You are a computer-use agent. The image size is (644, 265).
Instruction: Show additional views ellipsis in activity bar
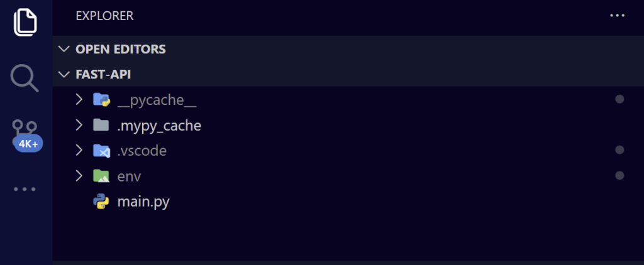pyautogui.click(x=25, y=188)
